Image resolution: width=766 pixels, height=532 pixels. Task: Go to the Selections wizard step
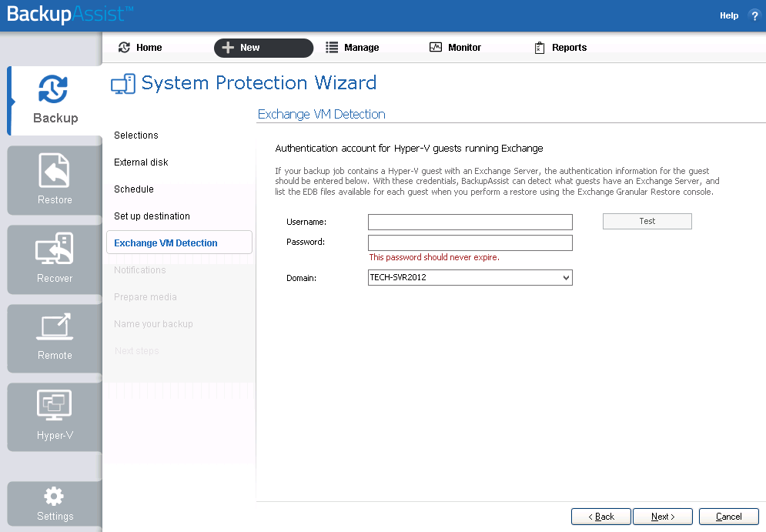(135, 136)
